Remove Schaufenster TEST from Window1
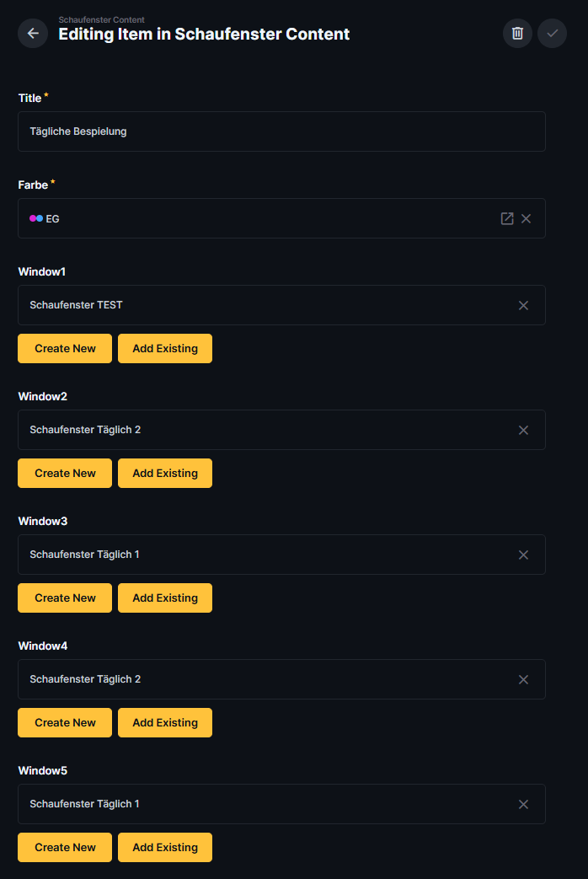The width and height of the screenshot is (588, 879). click(x=523, y=305)
